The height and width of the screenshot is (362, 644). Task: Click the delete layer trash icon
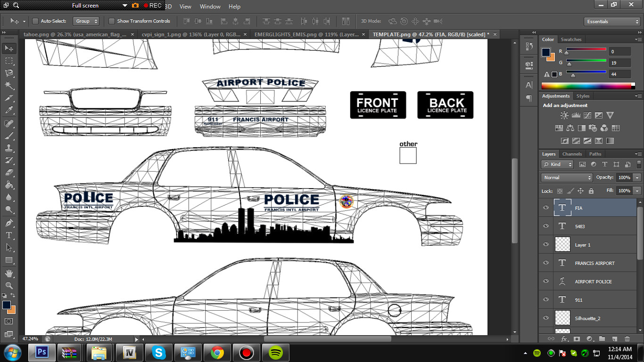[x=627, y=338]
